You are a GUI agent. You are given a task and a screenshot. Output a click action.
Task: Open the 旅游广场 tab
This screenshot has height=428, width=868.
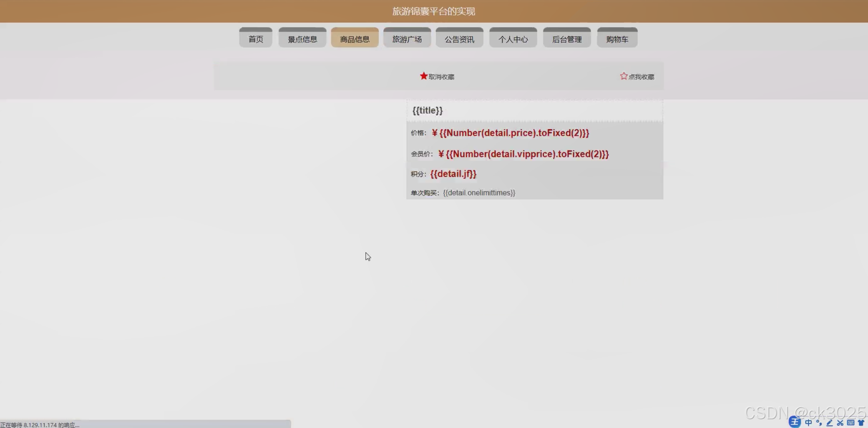tap(407, 39)
